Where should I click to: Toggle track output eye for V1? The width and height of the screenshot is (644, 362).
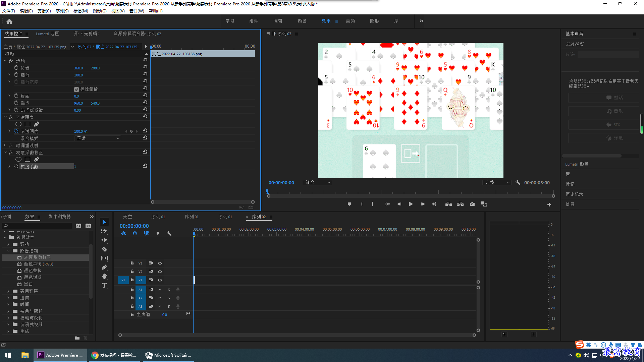tap(160, 280)
